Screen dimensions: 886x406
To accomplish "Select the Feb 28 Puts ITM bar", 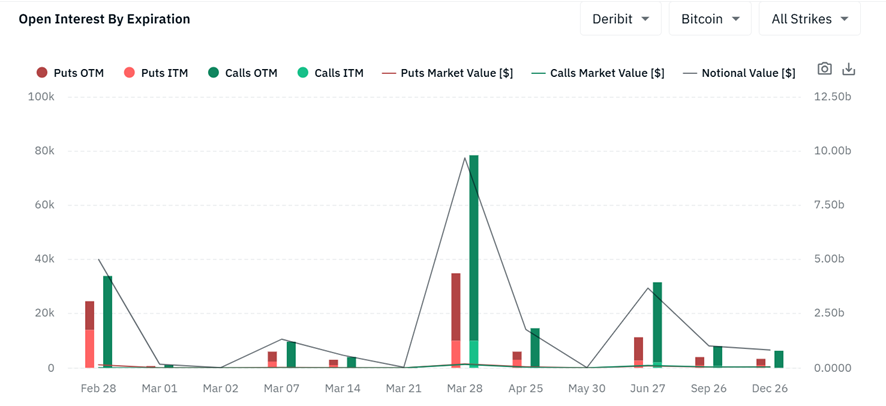I will pos(89,348).
